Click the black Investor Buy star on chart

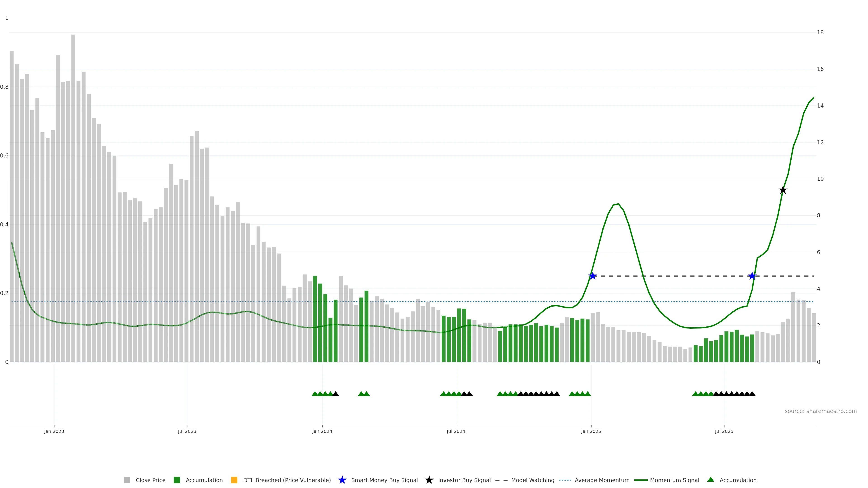[783, 190]
